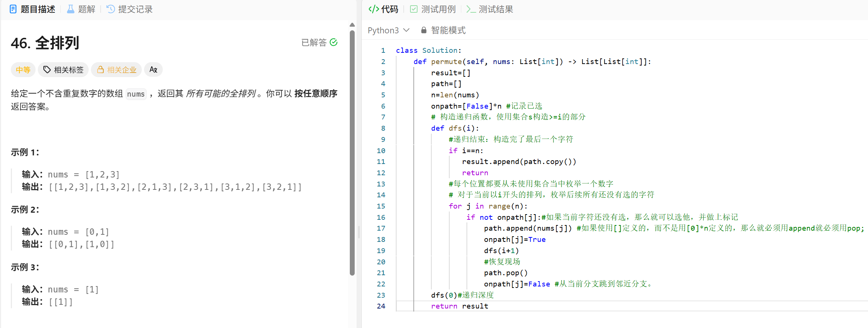This screenshot has width=868, height=328.
Task: Click code line def dfs(i):
Action: pos(455,128)
